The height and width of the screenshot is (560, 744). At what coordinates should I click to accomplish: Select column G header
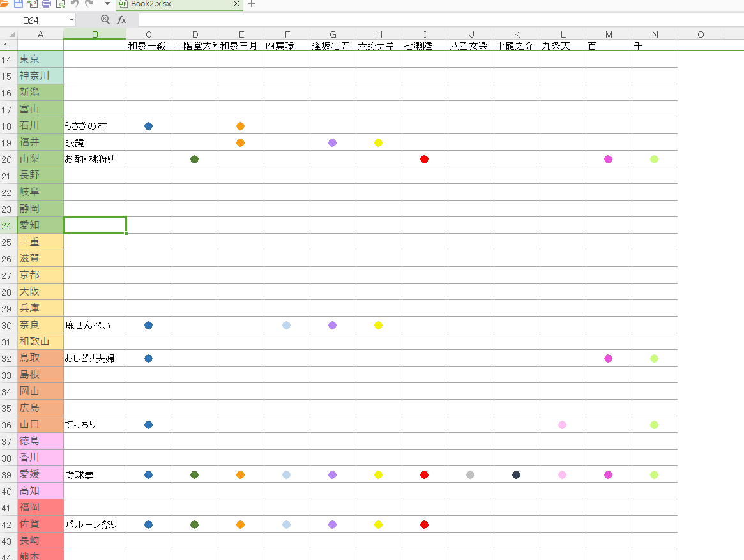pos(333,34)
